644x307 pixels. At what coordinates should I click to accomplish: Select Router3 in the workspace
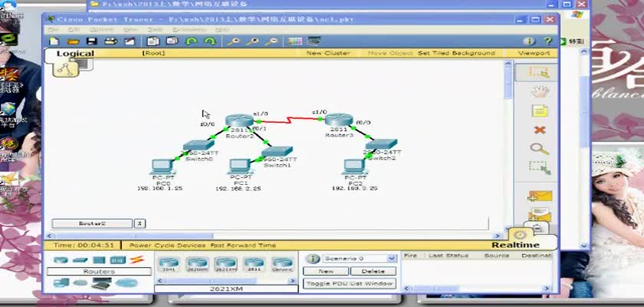(339, 120)
